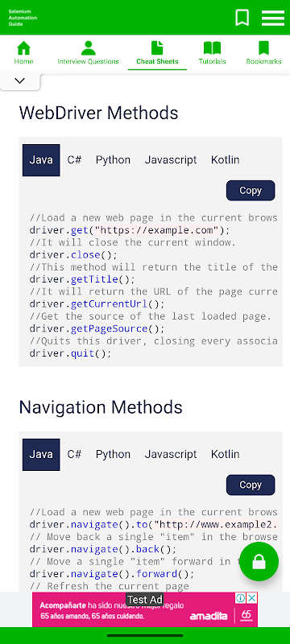Copy the Navigation Methods code
290x644 pixels.
click(x=251, y=485)
